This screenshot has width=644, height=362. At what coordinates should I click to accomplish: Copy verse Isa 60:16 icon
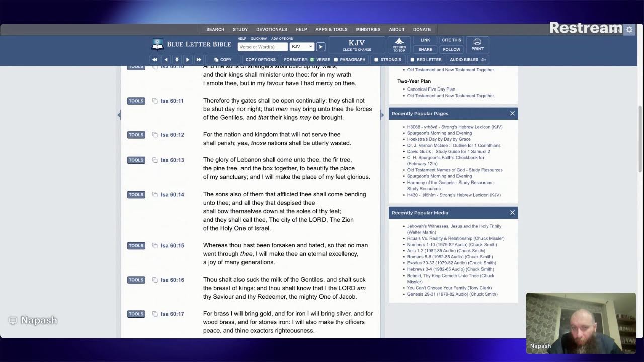pos(155,280)
